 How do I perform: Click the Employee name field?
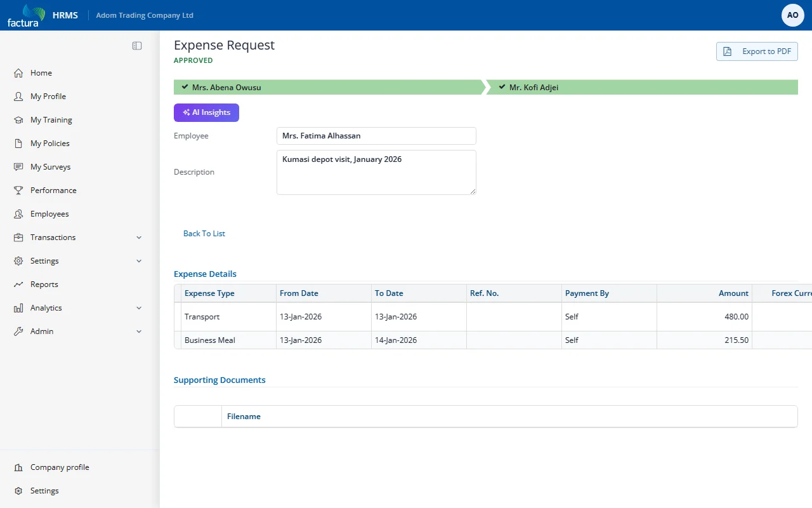[x=376, y=136]
